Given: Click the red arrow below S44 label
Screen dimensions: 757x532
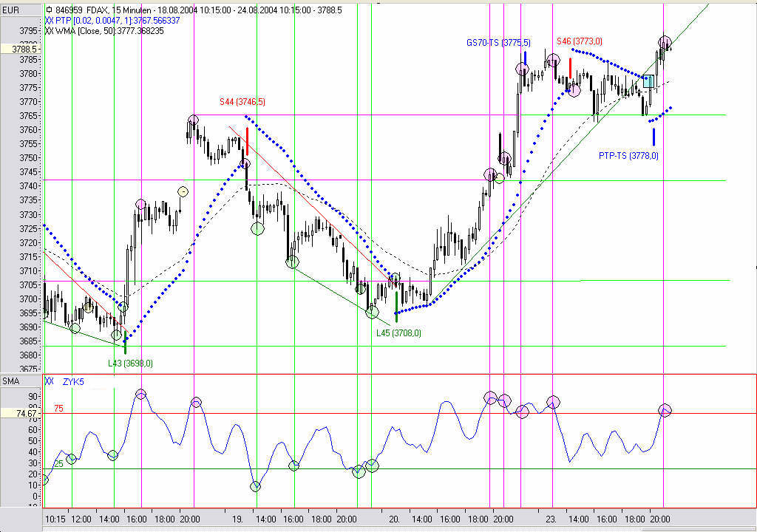Looking at the screenshot, I should click(247, 141).
